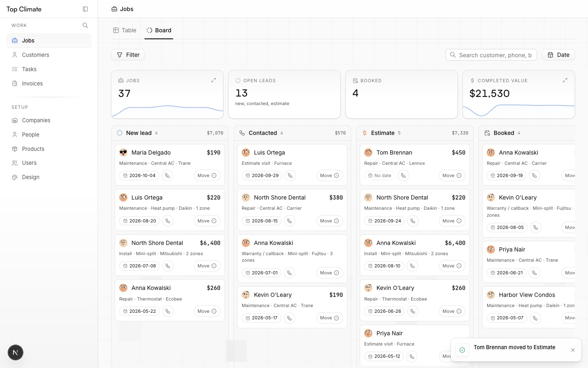Open the Design setup page

[x=49, y=177]
